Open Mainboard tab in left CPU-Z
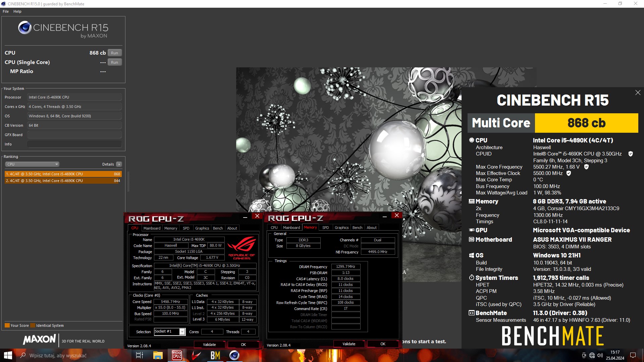Screen dimensions: 644x362 [152, 228]
